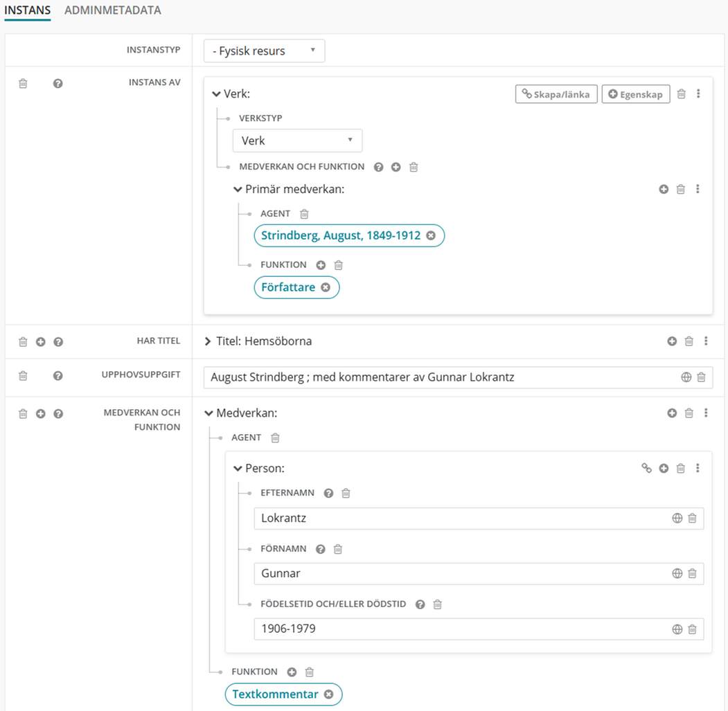Delete the Agent under Primär medverkan
728x711 pixels.
[x=304, y=214]
